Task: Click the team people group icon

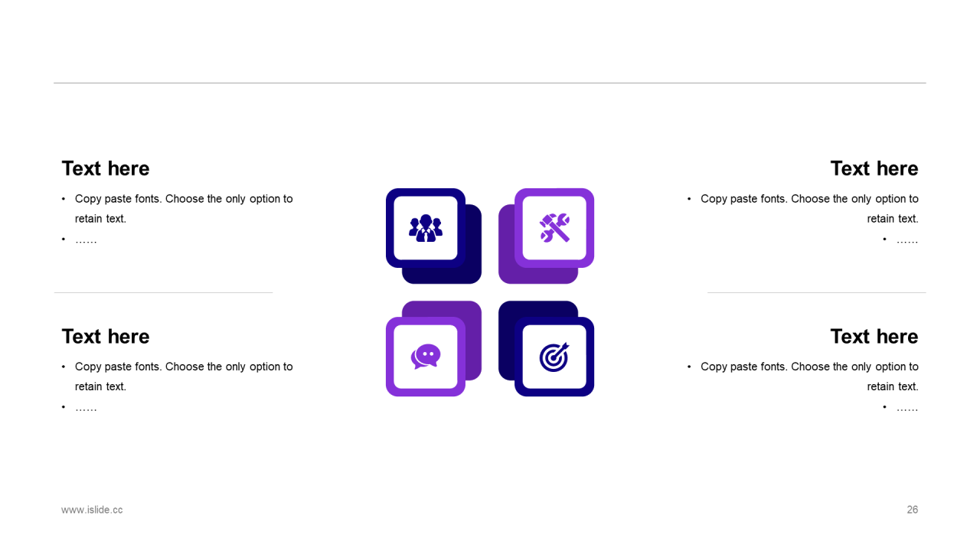Action: tap(426, 228)
